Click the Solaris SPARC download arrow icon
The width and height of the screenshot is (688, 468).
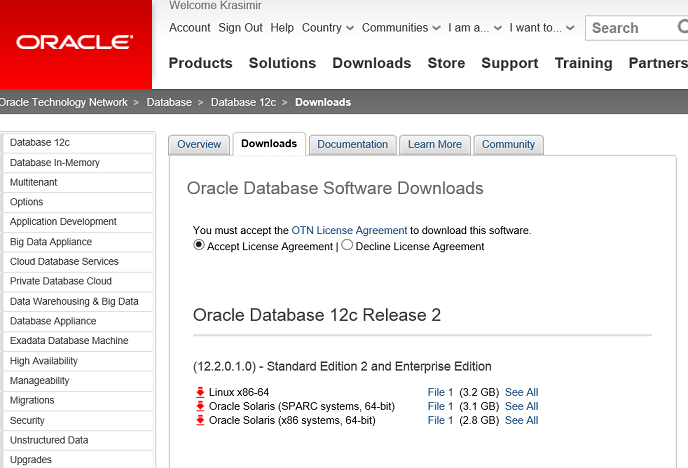200,406
